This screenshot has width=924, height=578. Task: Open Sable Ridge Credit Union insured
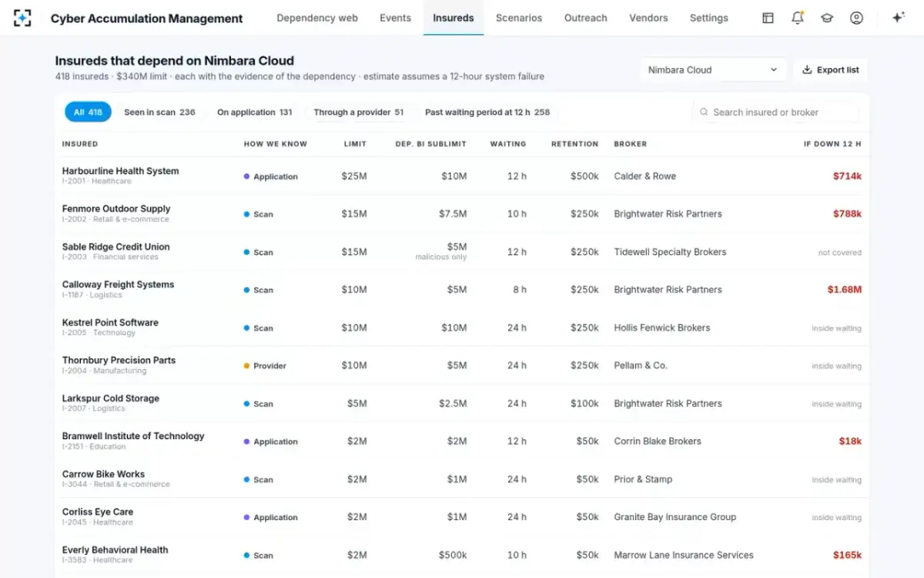(x=115, y=247)
